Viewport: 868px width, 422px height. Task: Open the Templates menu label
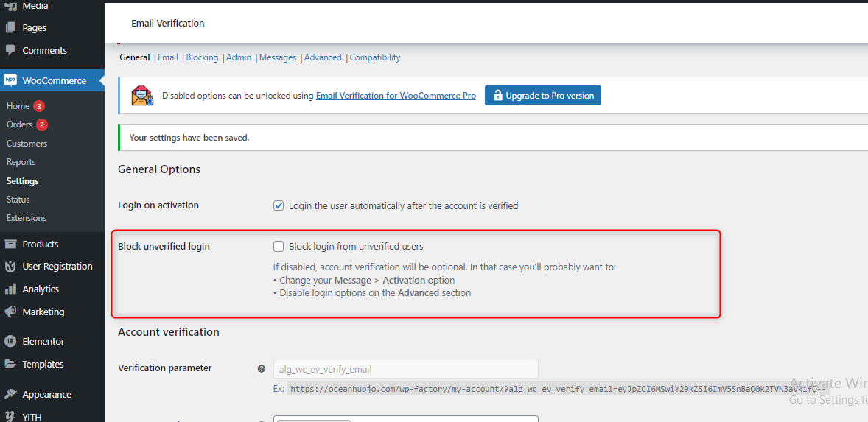(43, 364)
